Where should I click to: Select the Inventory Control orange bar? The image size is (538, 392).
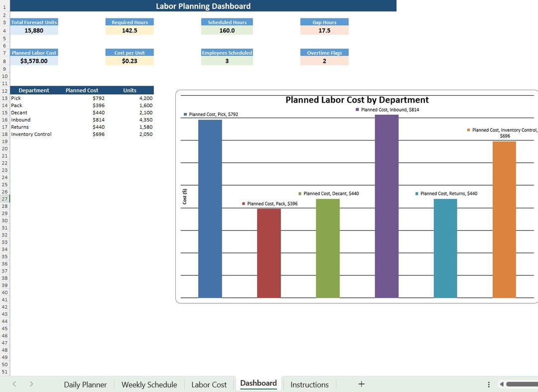pos(504,220)
